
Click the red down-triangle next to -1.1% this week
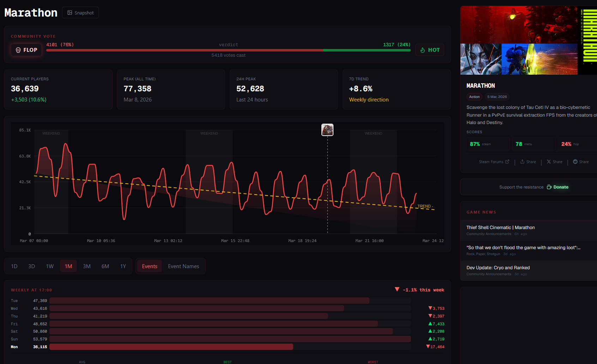point(397,289)
